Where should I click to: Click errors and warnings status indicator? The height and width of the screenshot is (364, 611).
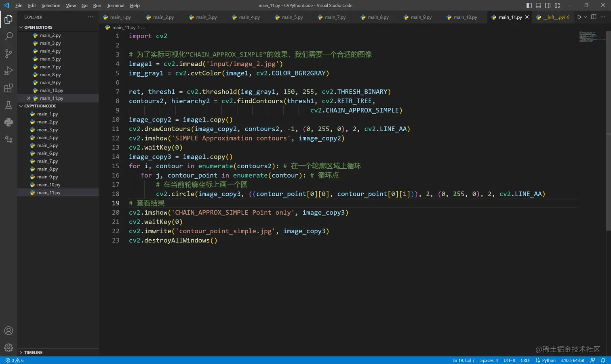coord(15,360)
